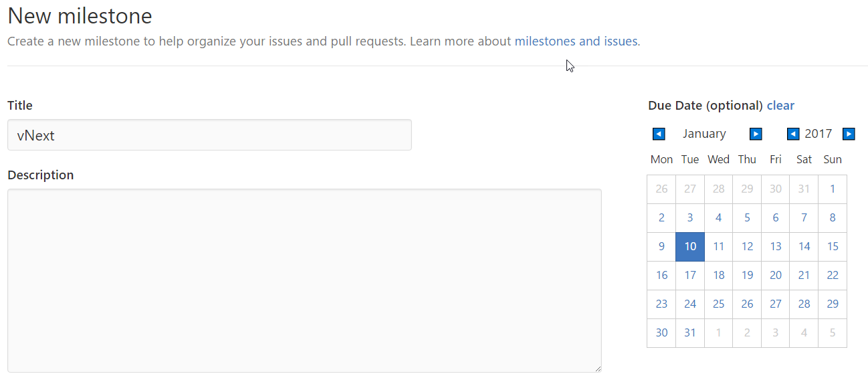Viewport: 868px width, 382px height.
Task: Choose January 15 as due date
Action: pyautogui.click(x=833, y=246)
